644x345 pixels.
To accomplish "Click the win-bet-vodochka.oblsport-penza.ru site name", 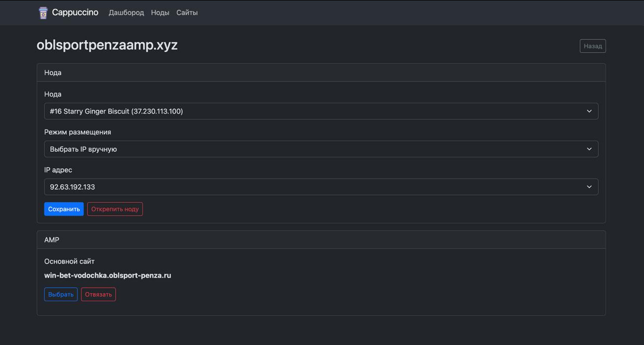I will pyautogui.click(x=108, y=275).
